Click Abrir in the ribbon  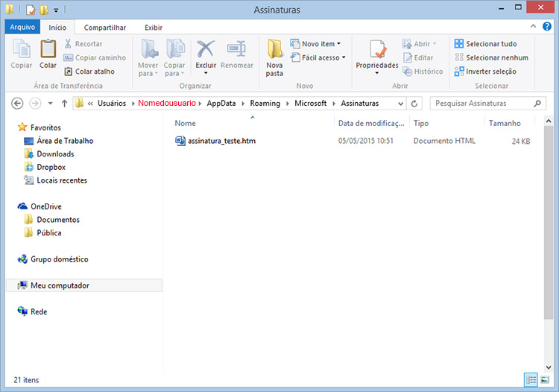coord(420,44)
